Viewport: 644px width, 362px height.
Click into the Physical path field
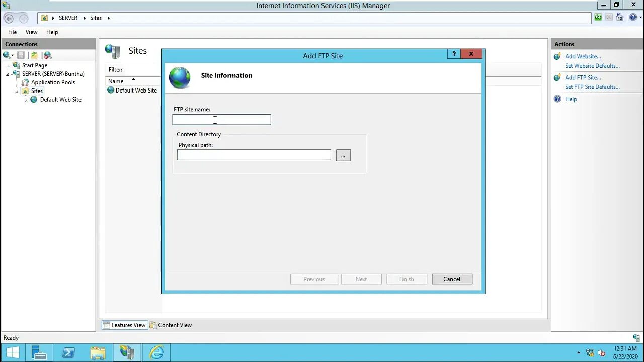(254, 155)
